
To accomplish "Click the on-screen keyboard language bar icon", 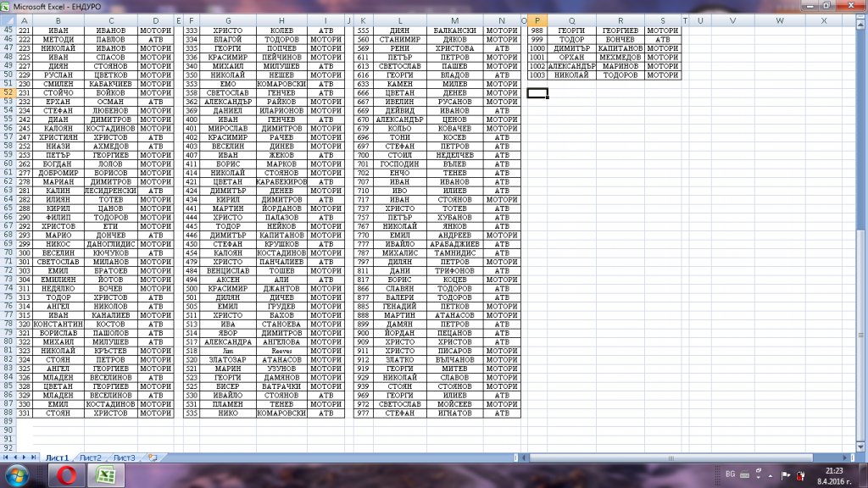I will pos(744,474).
